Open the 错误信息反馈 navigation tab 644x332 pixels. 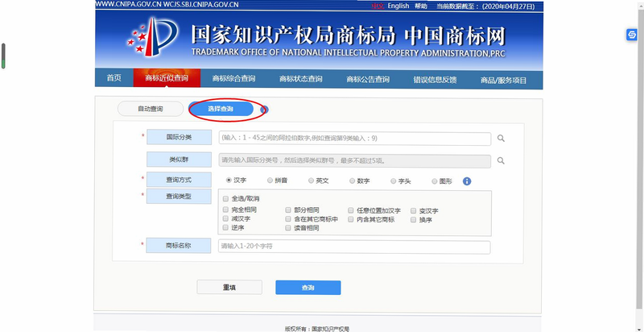[435, 80]
